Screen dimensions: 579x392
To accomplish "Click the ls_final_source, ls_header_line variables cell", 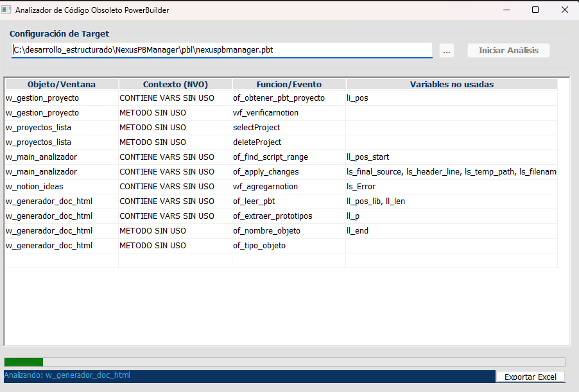I will click(x=452, y=172).
